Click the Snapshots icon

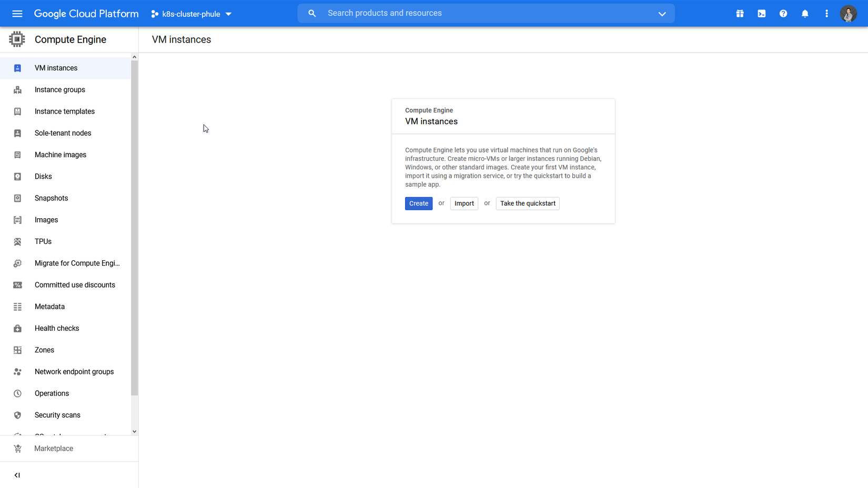(17, 198)
